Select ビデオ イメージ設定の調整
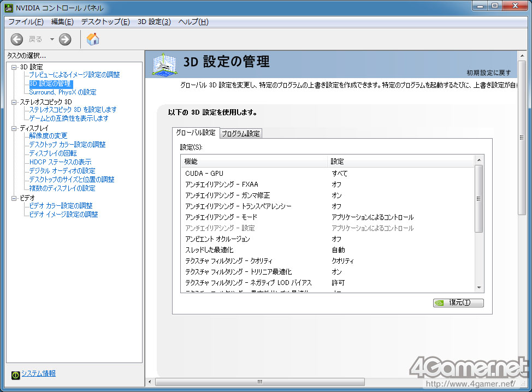 (x=63, y=215)
